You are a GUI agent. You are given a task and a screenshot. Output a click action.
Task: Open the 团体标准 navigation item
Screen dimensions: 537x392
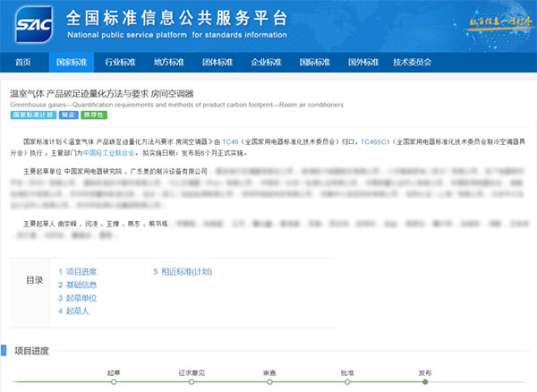click(x=217, y=63)
